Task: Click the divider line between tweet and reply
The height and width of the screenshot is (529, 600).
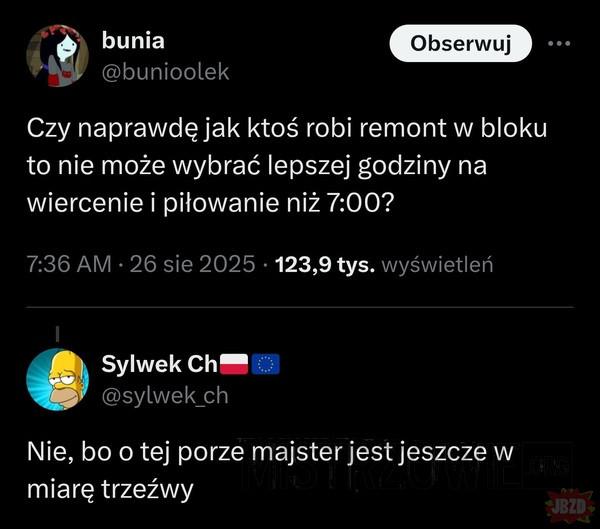Action: 300,307
